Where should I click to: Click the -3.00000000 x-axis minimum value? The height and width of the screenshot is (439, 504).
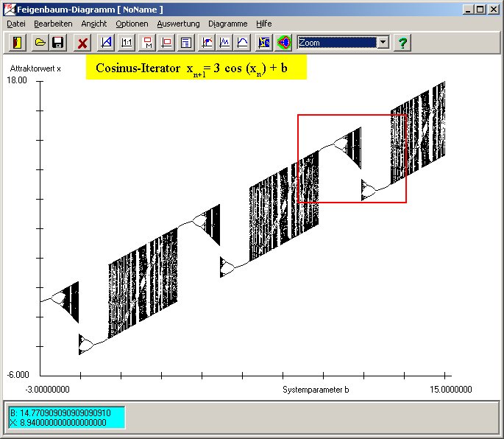[x=48, y=390]
